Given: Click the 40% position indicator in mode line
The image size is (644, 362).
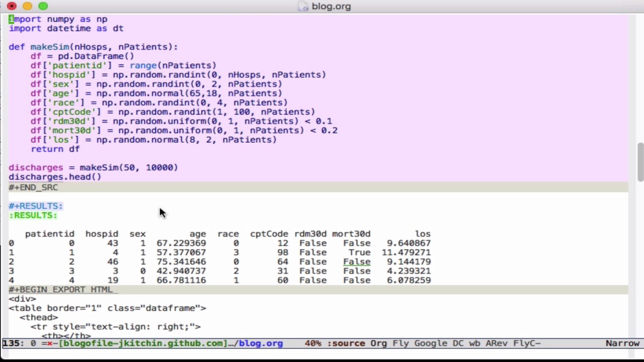Looking at the screenshot, I should 313,343.
